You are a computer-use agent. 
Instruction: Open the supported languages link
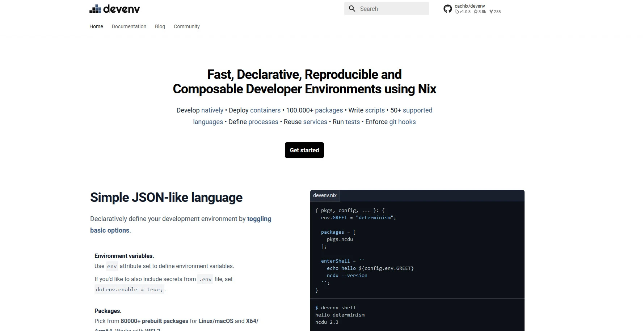417,110
